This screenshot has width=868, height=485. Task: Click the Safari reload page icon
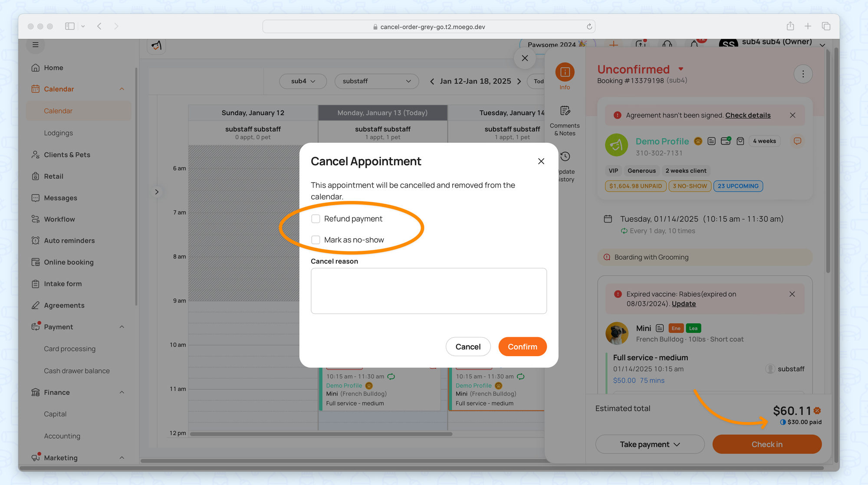click(589, 26)
